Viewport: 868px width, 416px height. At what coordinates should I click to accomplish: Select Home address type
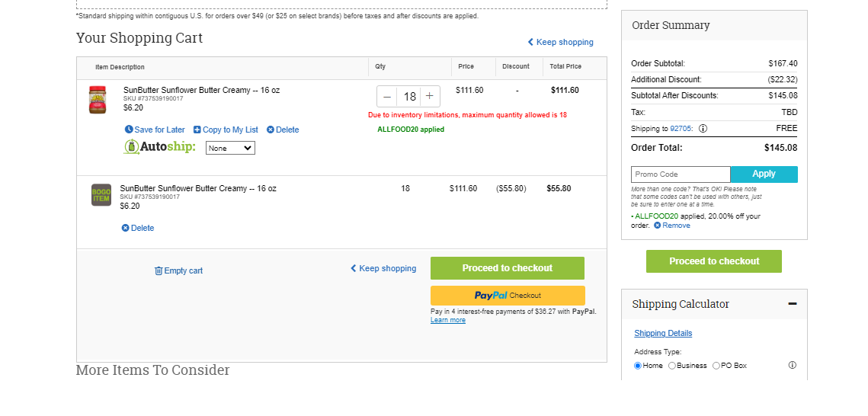(x=638, y=366)
